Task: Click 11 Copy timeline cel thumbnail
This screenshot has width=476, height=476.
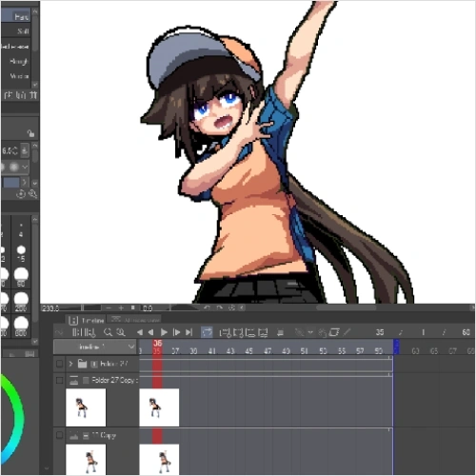Action: [159, 459]
